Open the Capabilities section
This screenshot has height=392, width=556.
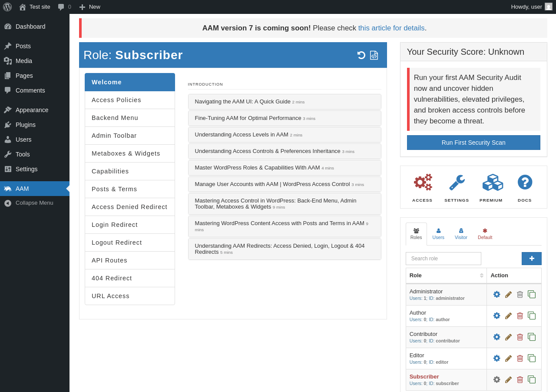tap(130, 171)
